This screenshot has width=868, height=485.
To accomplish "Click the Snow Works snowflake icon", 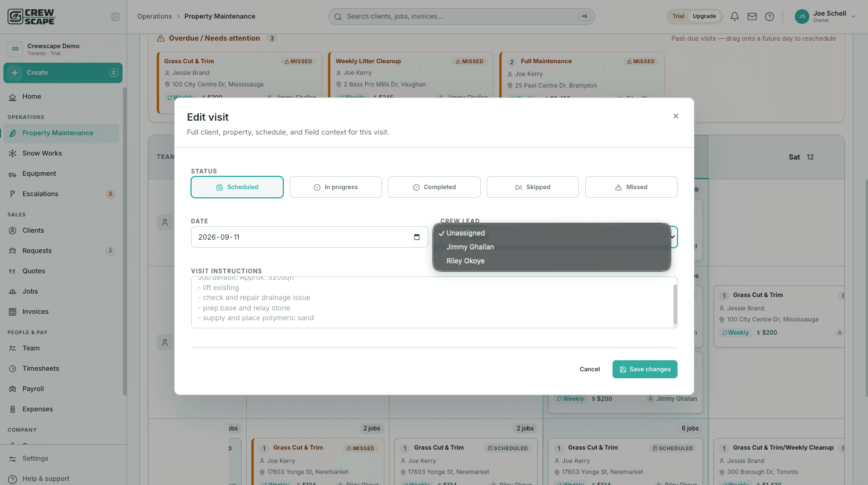I will click(12, 153).
